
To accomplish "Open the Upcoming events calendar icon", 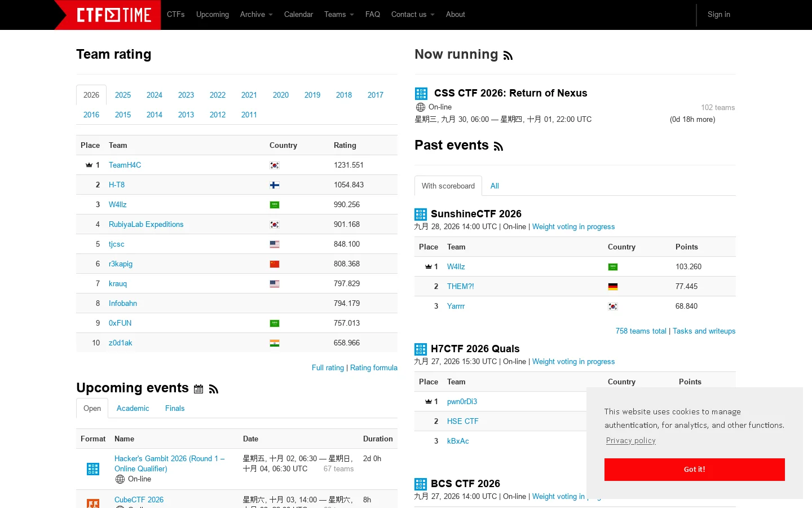I will pyautogui.click(x=198, y=389).
